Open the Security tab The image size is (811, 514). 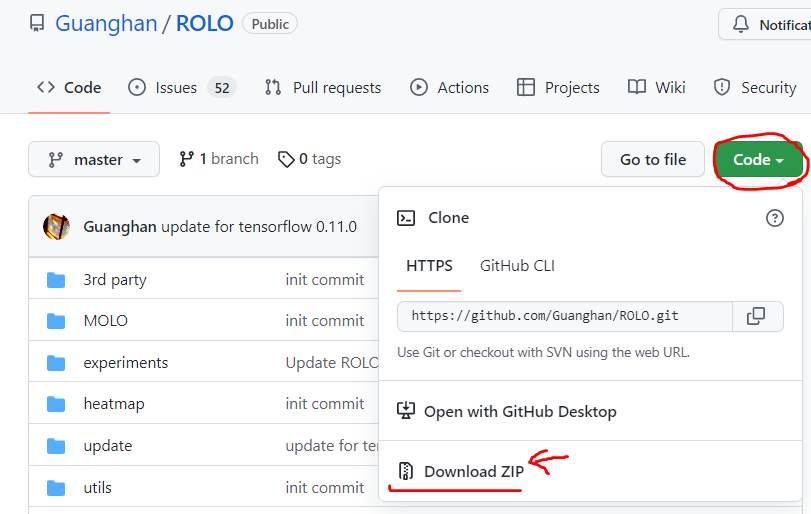[755, 87]
